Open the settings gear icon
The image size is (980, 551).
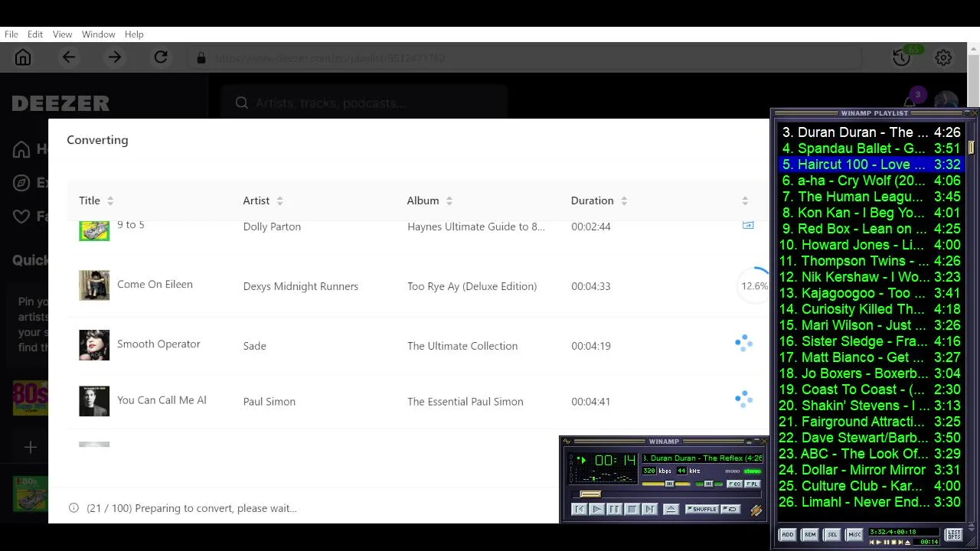[943, 57]
